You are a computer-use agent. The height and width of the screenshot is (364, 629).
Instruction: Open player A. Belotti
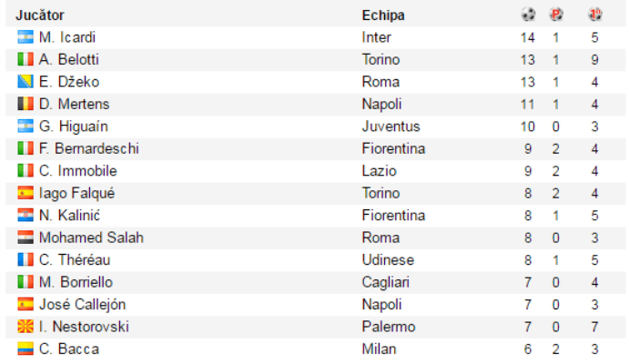pos(68,59)
